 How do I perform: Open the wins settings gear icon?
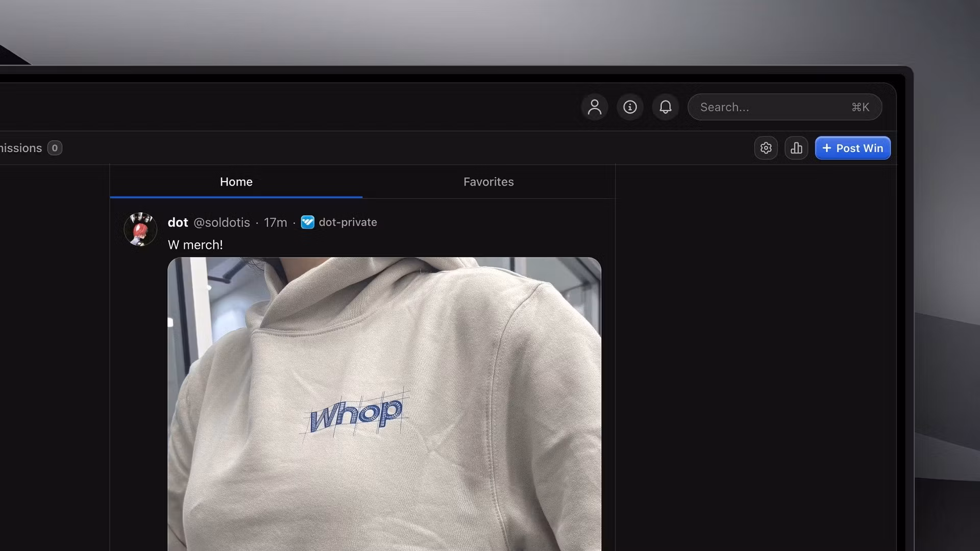click(x=766, y=148)
